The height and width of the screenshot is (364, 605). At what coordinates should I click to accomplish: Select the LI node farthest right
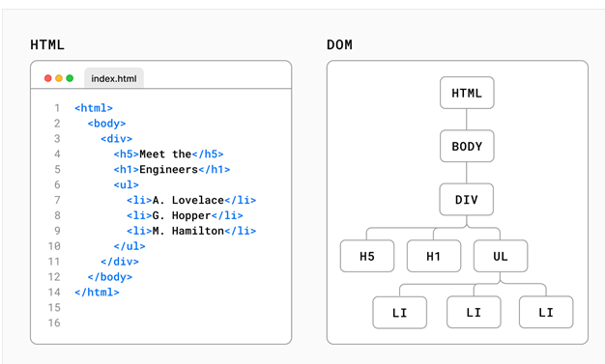(546, 312)
